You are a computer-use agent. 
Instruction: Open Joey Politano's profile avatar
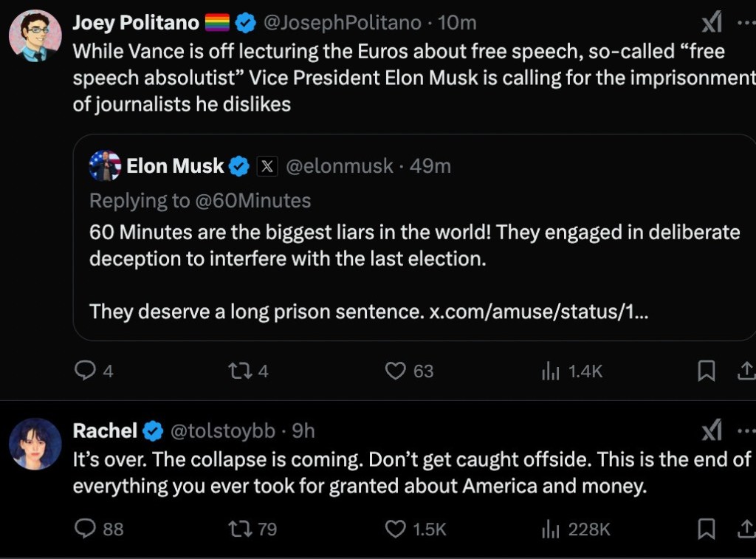[x=35, y=35]
